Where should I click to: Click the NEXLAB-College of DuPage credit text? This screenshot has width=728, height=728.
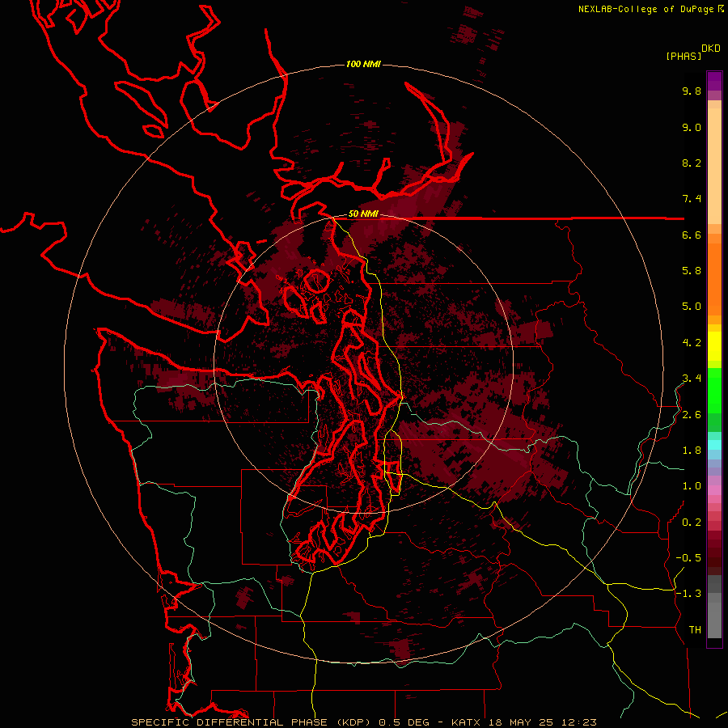646,9
